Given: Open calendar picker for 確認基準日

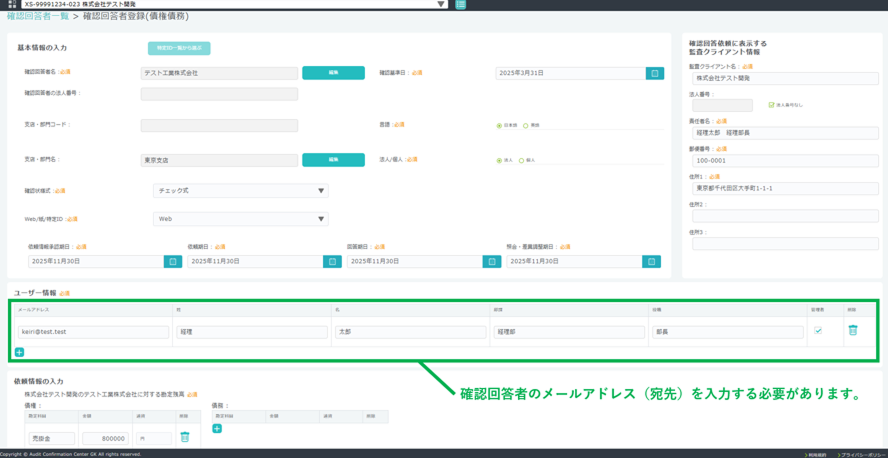Looking at the screenshot, I should (x=654, y=73).
